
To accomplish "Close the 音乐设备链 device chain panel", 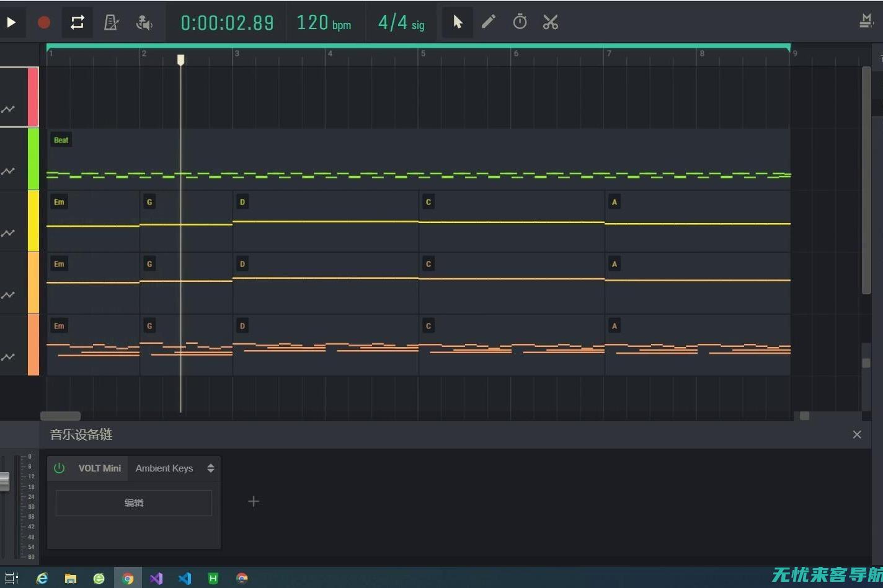I will (x=857, y=435).
